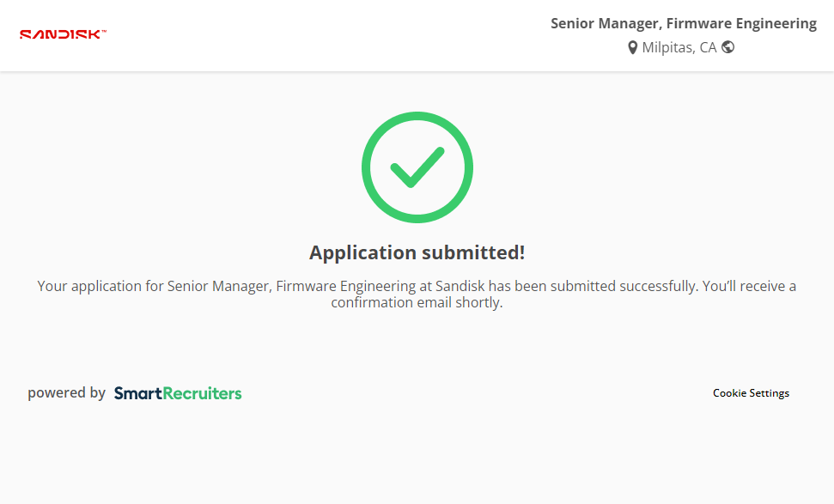Open the SmartRecruiters logo link

178,393
